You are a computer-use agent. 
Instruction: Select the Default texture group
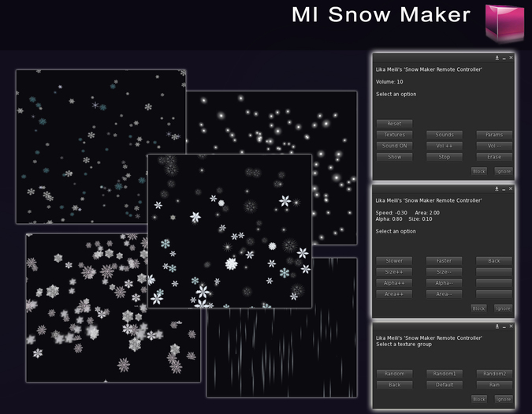(x=445, y=385)
